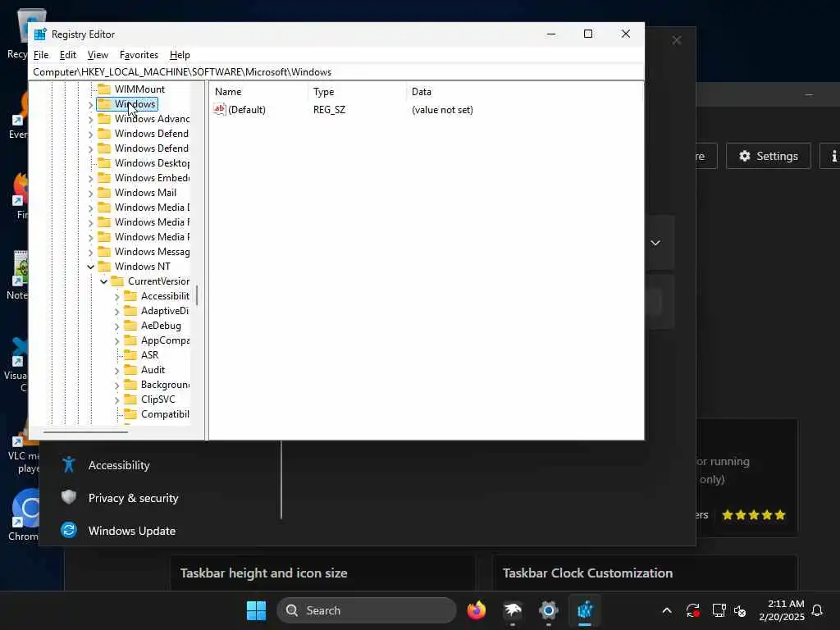Click the REG_SZ type cell
Viewport: 840px width, 630px height.
point(329,110)
